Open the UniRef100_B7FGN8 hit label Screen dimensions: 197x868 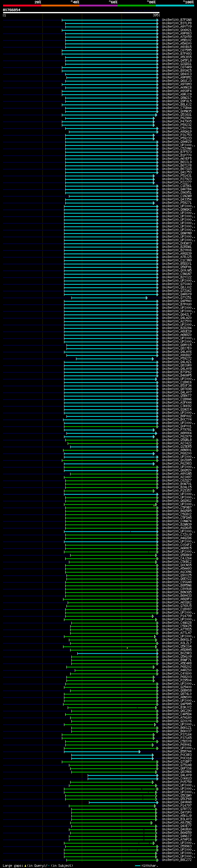[177, 20]
